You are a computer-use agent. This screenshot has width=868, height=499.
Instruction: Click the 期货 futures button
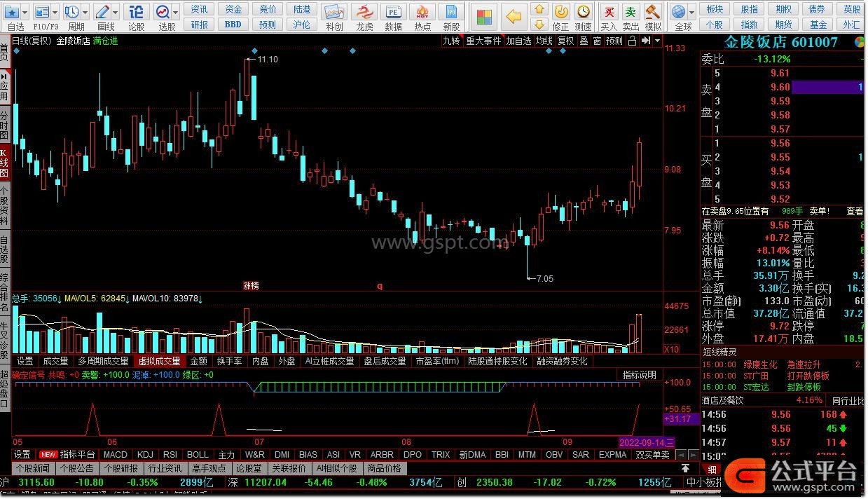tap(784, 25)
